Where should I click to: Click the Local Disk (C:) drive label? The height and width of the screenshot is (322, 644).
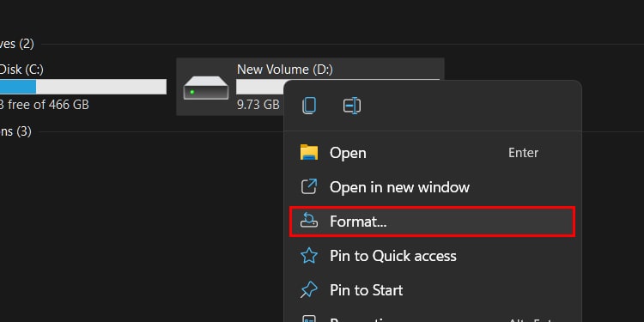point(21,70)
